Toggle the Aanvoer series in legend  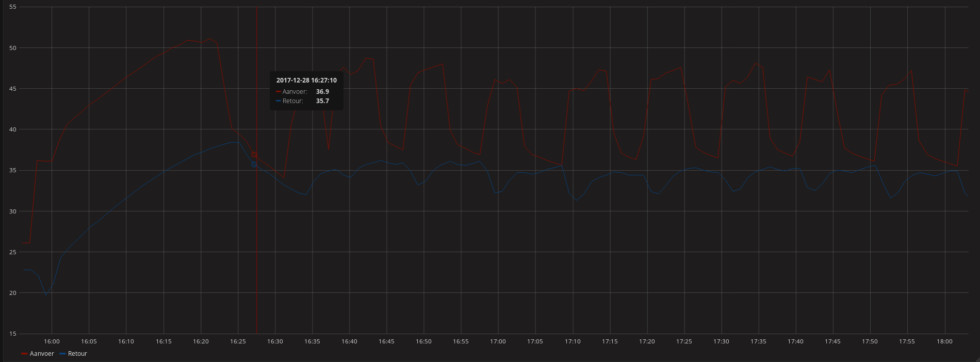tap(42, 354)
